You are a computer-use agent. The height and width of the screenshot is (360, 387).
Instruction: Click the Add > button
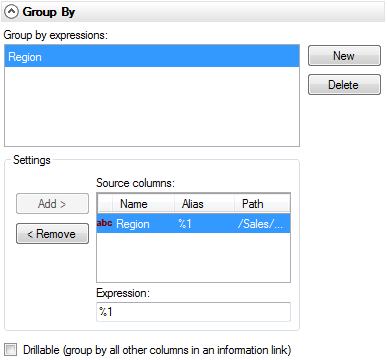tap(52, 203)
